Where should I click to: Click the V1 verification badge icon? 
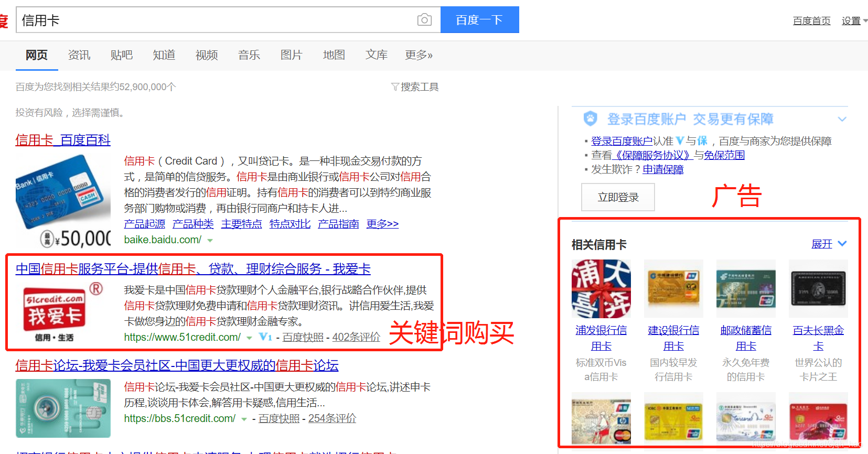click(x=266, y=337)
